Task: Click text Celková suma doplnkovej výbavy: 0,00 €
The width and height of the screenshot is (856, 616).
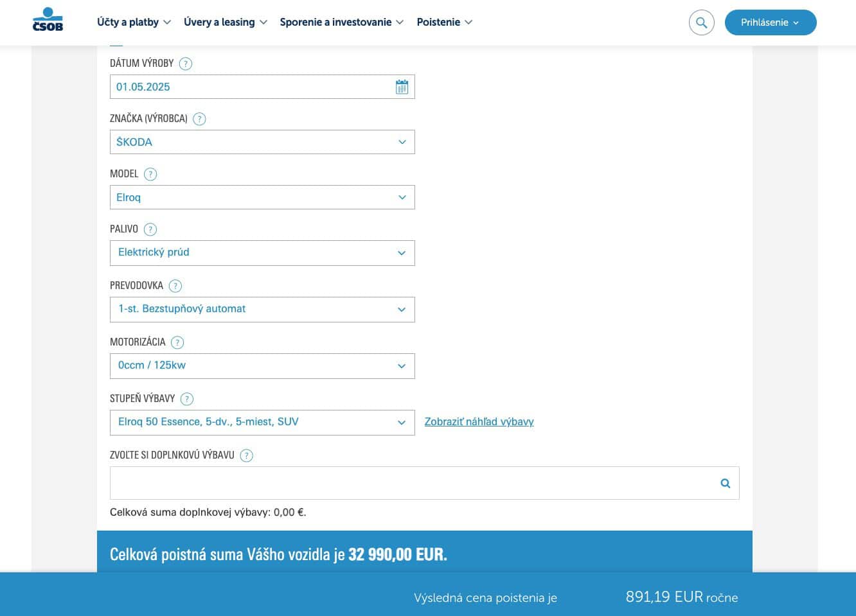Action: tap(208, 512)
